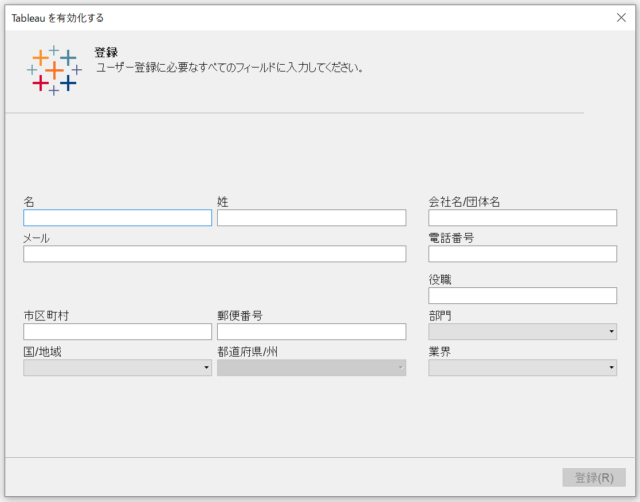Click the 姓 last name field

pos(311,218)
